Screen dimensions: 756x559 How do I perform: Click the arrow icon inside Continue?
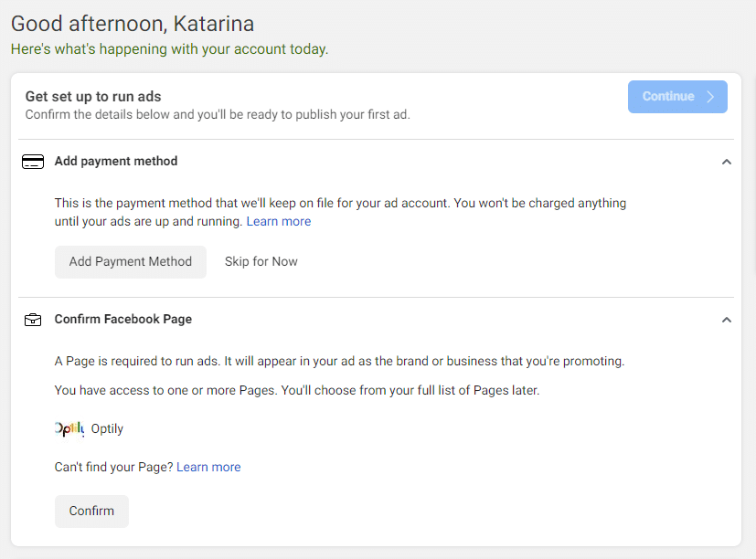point(710,97)
